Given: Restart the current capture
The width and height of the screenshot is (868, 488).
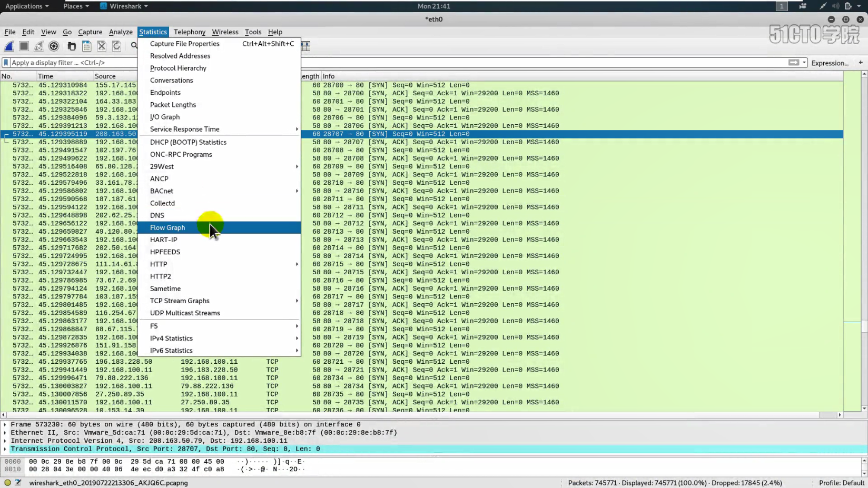Looking at the screenshot, I should point(38,46).
